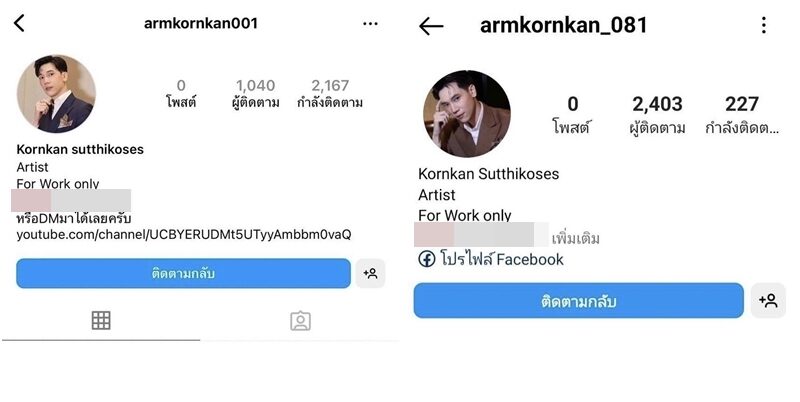View armkornkan001 profile picture

(x=56, y=94)
